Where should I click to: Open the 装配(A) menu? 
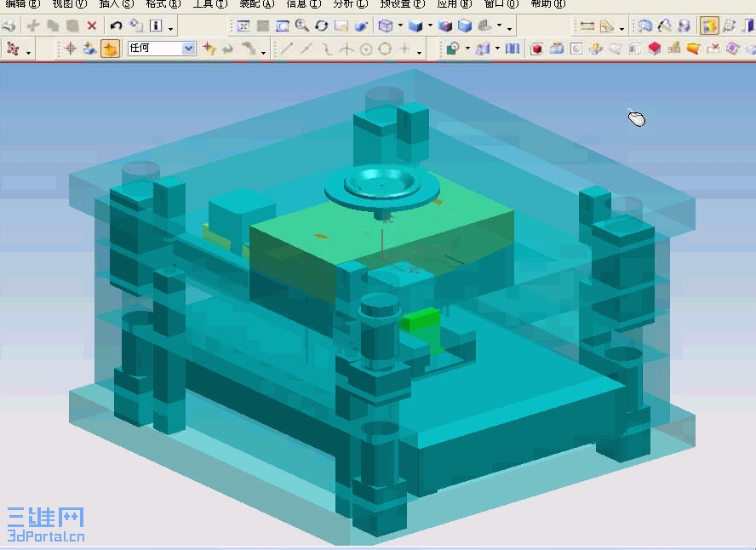pyautogui.click(x=256, y=4)
